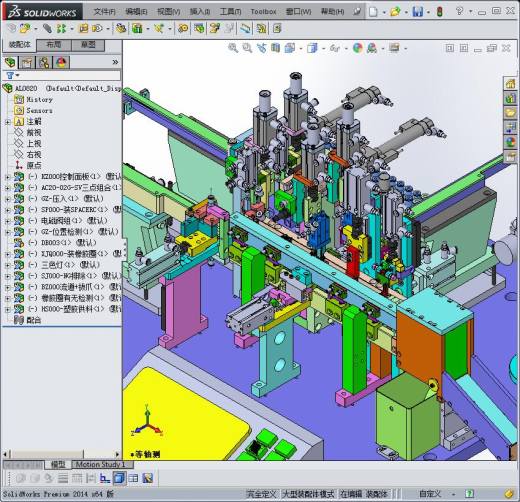Screen dimensions: 520x502
Task: Toggle the highlighted shaded display button in bottom toolbar
Action: [119, 478]
